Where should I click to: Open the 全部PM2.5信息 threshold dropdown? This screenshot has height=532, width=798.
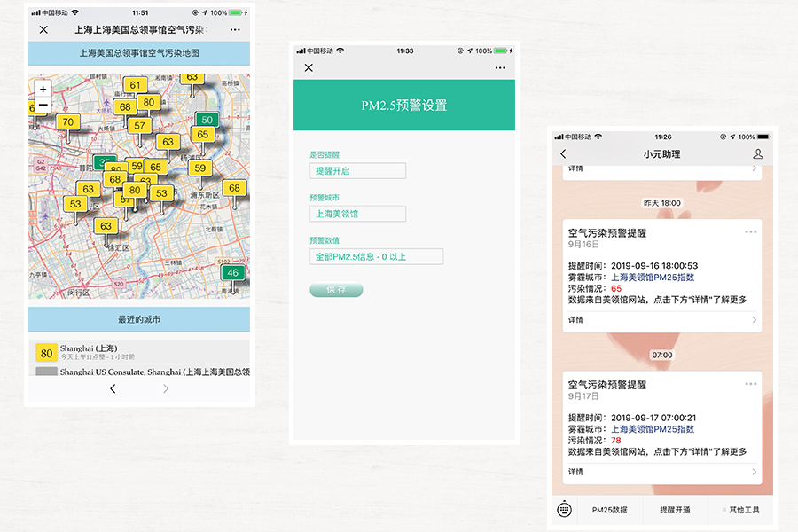point(376,256)
